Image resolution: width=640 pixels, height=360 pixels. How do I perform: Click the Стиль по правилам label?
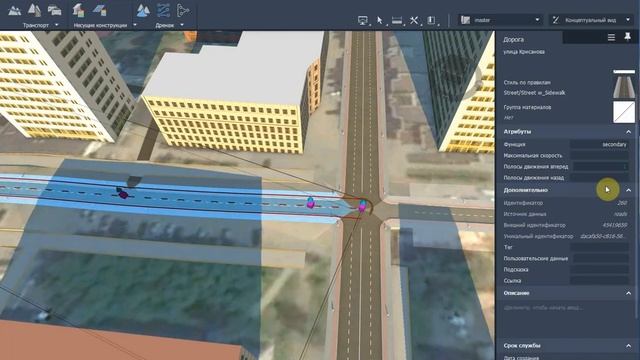[527, 82]
